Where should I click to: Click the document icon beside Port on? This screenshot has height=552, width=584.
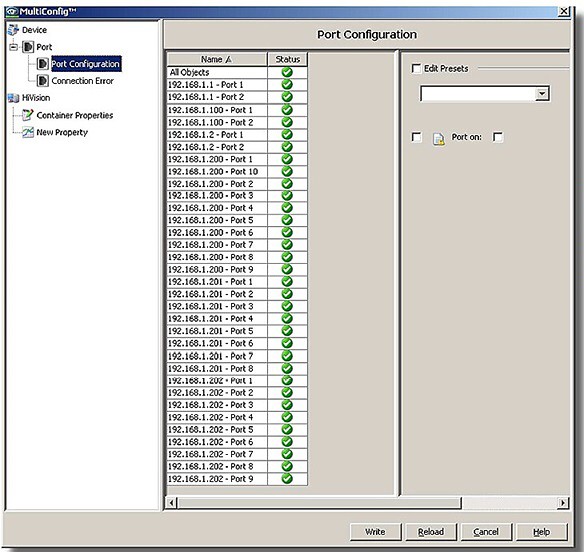pyautogui.click(x=439, y=138)
